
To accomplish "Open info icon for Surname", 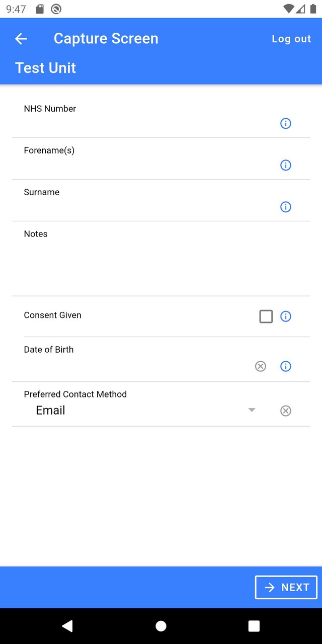I will pyautogui.click(x=285, y=207).
